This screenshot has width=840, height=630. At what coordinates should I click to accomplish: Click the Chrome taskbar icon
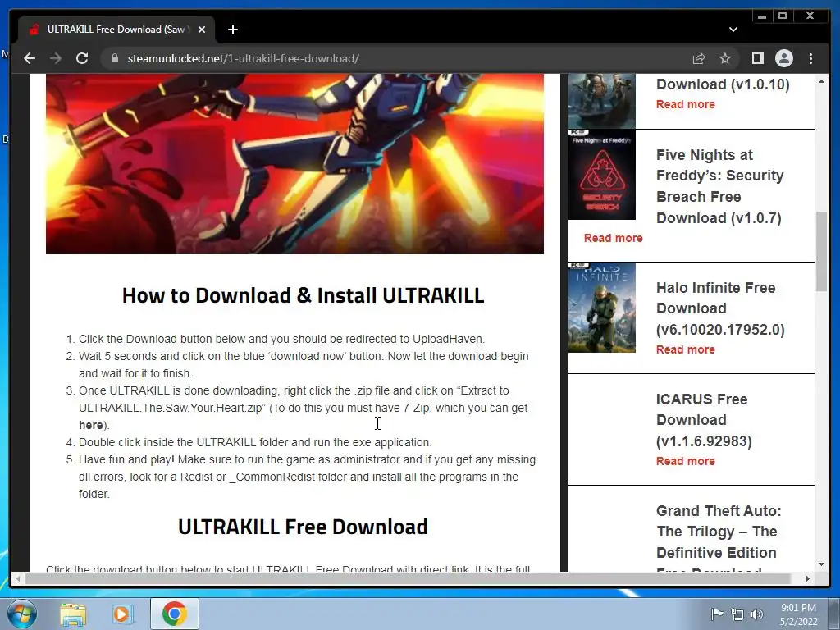pos(174,614)
